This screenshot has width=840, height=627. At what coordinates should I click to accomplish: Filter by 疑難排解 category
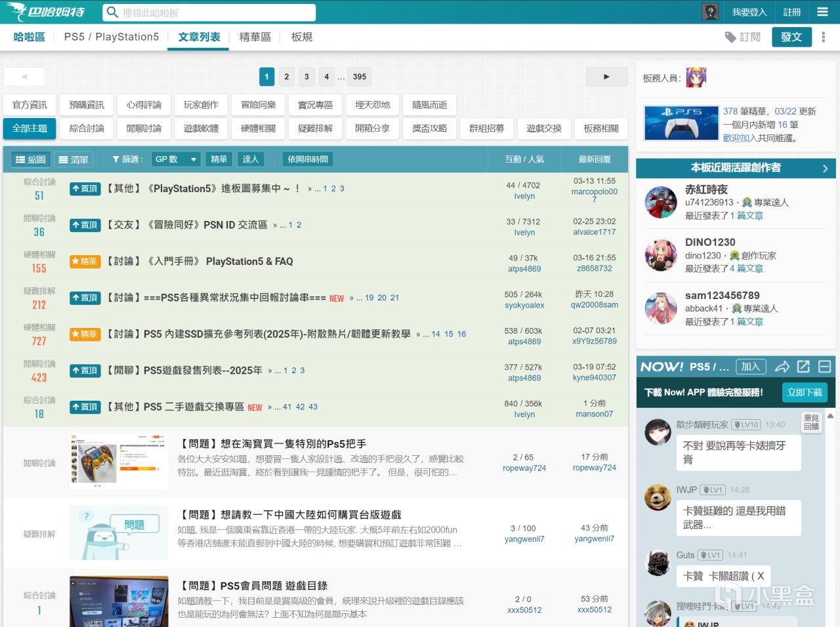(x=316, y=129)
